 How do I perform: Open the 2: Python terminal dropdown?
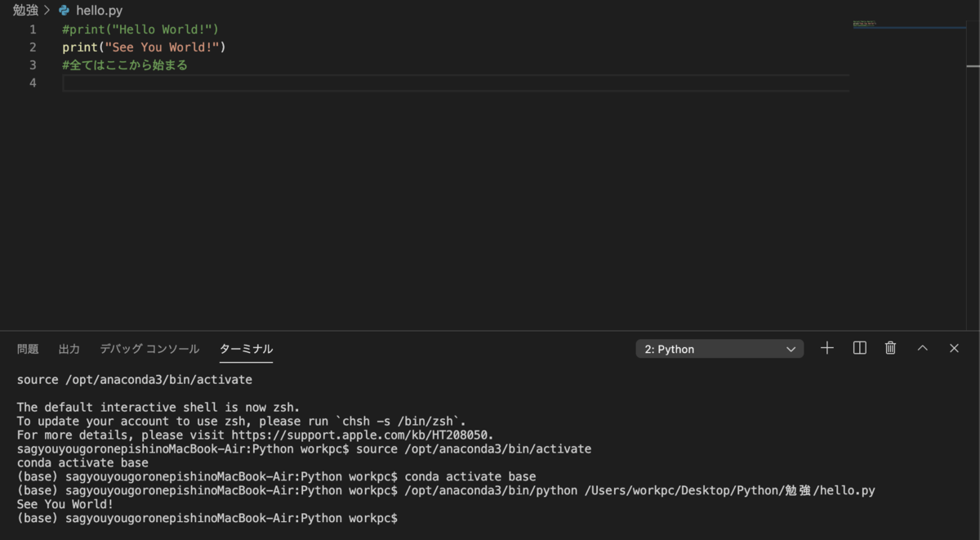pos(719,349)
